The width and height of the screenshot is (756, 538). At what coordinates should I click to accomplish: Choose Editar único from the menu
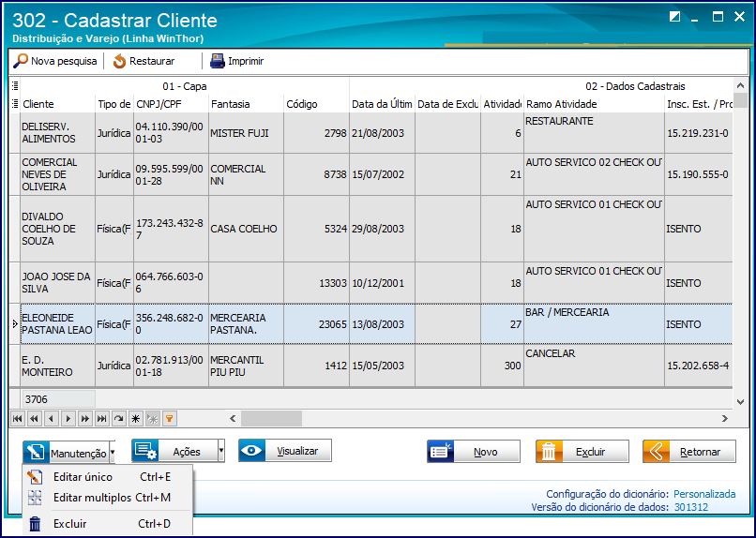(108, 477)
